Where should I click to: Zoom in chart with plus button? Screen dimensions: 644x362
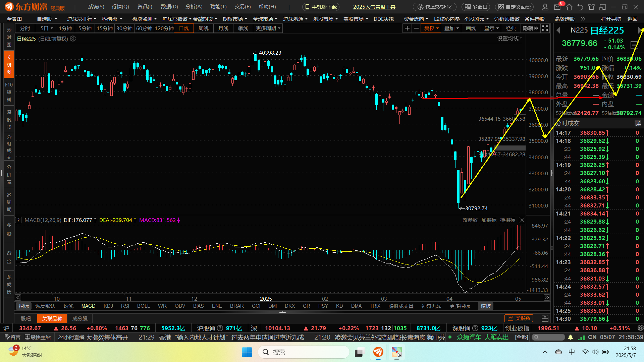click(x=407, y=28)
